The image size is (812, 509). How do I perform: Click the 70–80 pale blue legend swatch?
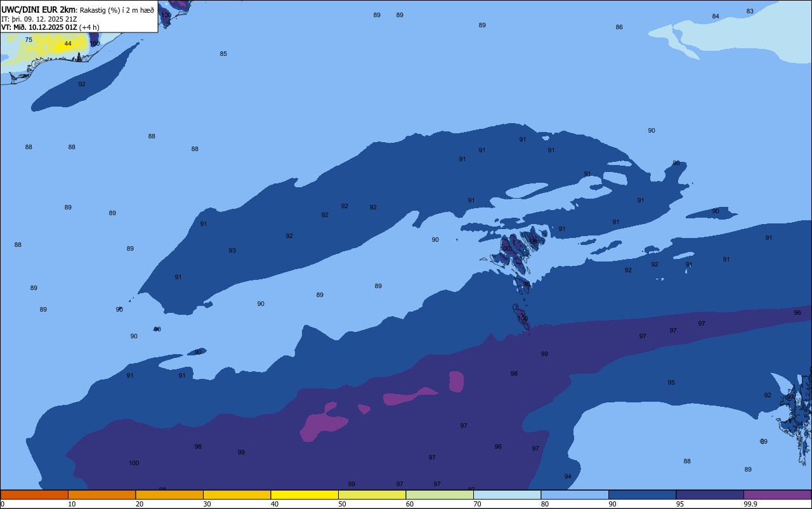(507, 494)
